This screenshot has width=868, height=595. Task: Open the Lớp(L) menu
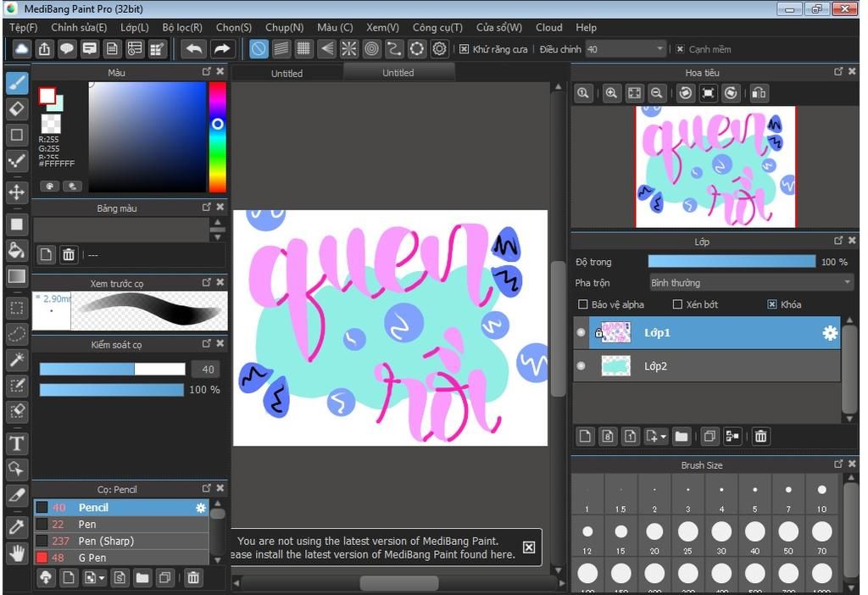pos(135,28)
